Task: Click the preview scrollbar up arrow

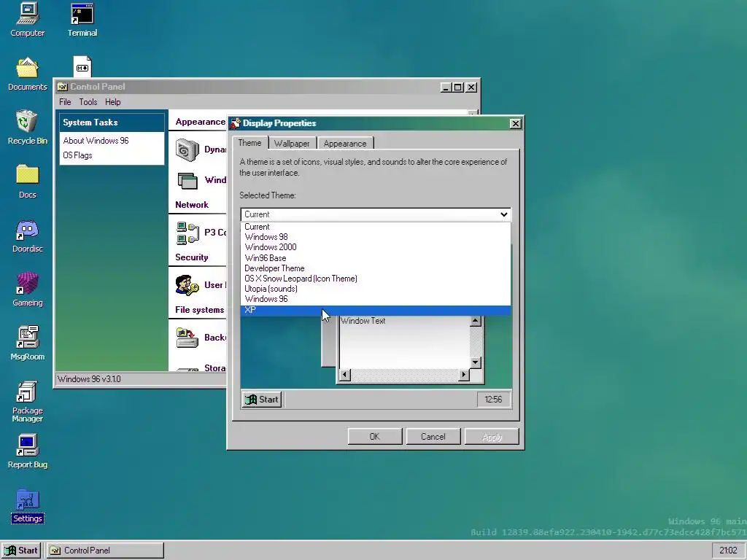Action: pyautogui.click(x=475, y=322)
